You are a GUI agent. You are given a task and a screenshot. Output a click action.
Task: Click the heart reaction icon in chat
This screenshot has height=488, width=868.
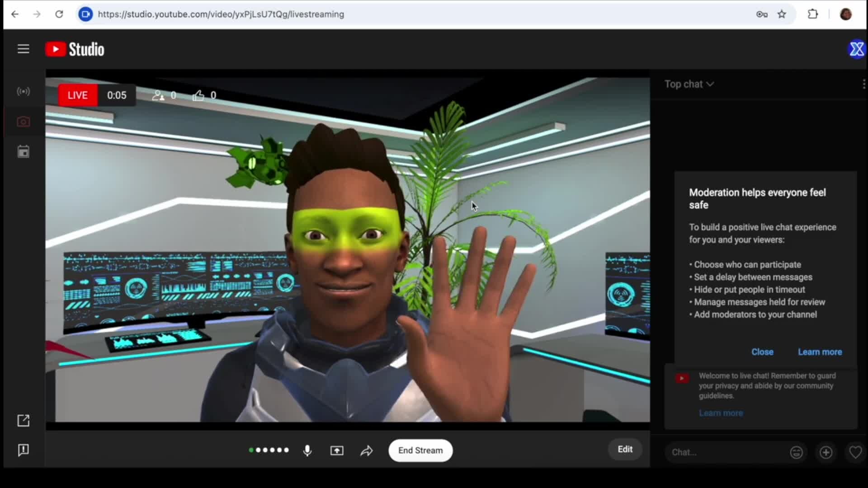pos(855,452)
